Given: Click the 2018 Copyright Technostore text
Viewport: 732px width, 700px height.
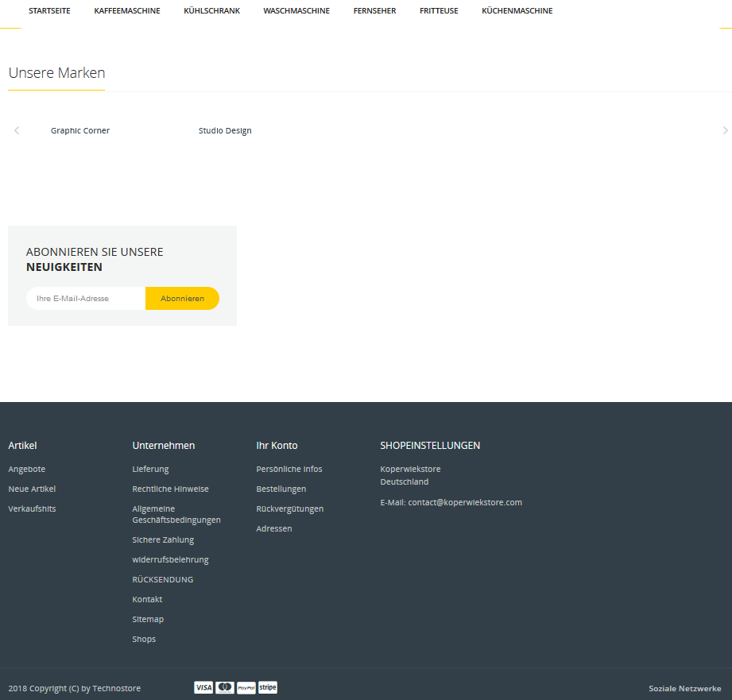Looking at the screenshot, I should tap(74, 688).
